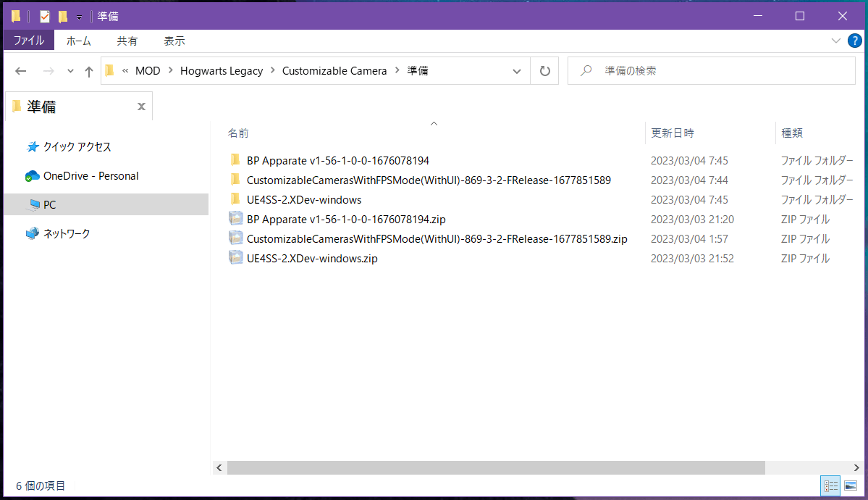Expand the chevron after Customizable Camera
Image resolution: width=868 pixels, height=500 pixels.
[x=397, y=70]
